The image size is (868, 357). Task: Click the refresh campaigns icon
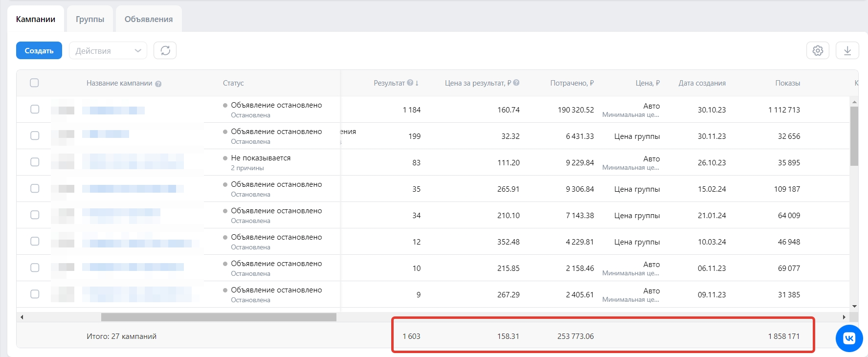click(x=165, y=50)
